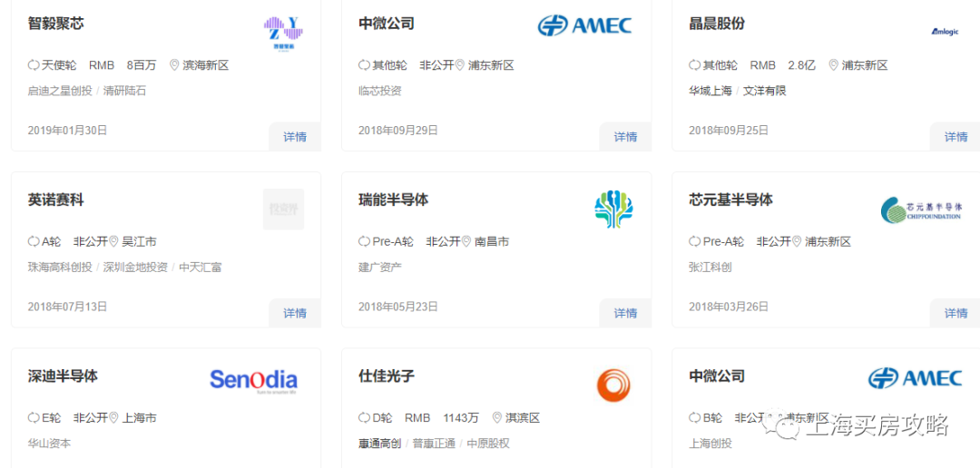Screen dimensions: 980x468
Task: Click location pin beside 南昌市
Action: tap(466, 241)
